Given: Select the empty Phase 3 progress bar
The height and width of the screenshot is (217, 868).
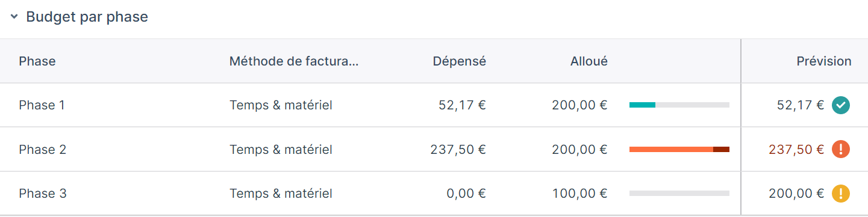Looking at the screenshot, I should tap(679, 194).
